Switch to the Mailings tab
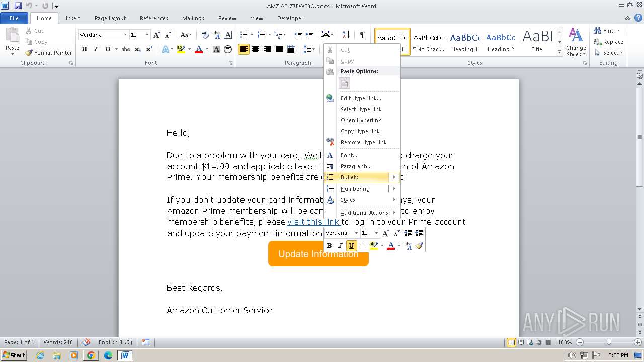Viewport: 644px width, 362px height. pos(193,18)
